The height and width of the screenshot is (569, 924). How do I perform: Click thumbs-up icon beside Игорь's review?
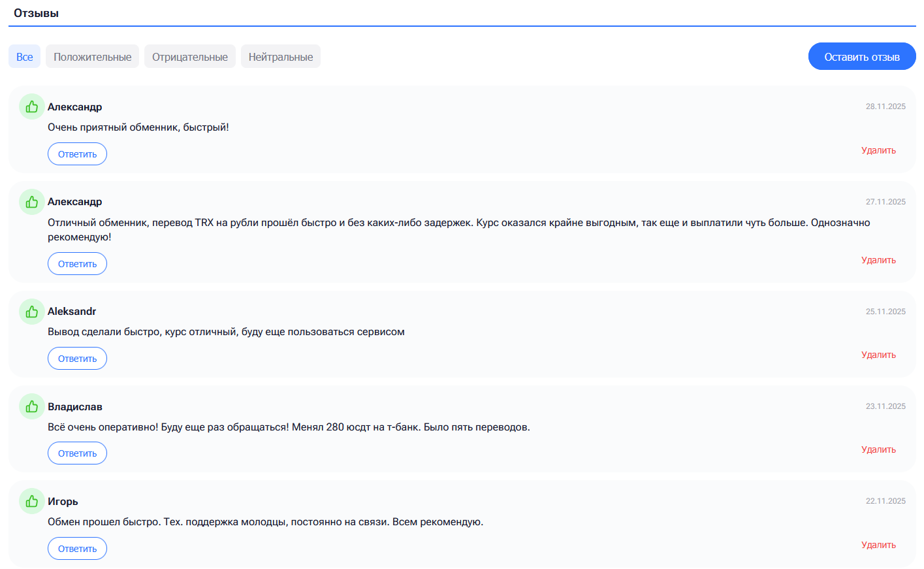(31, 502)
